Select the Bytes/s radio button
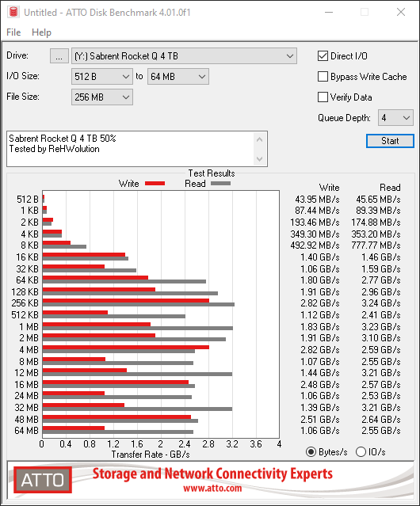Viewport: 420px width, 506px height. pyautogui.click(x=311, y=452)
